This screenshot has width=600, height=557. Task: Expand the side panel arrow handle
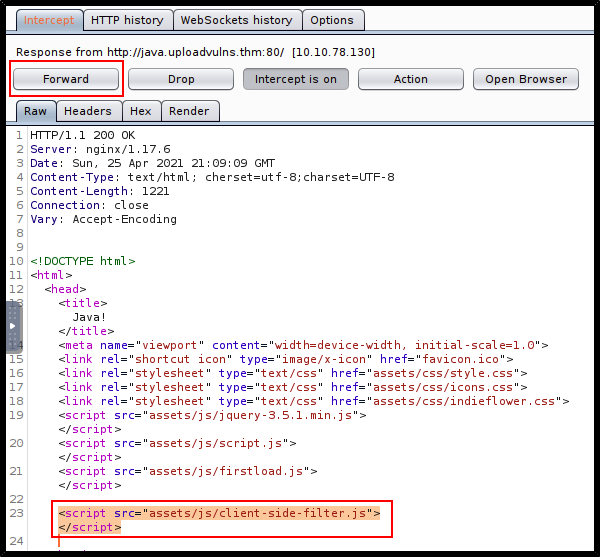13,326
